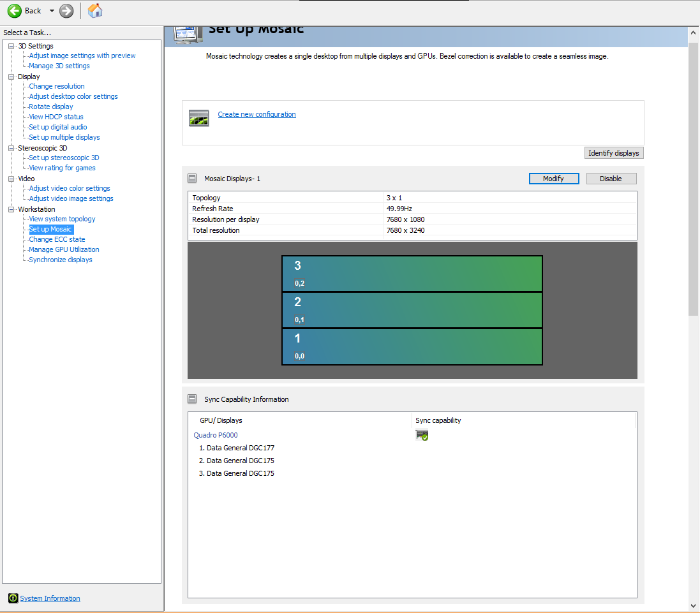This screenshot has height=613, width=700.
Task: Select Synchronize displays task
Action: [x=61, y=260]
